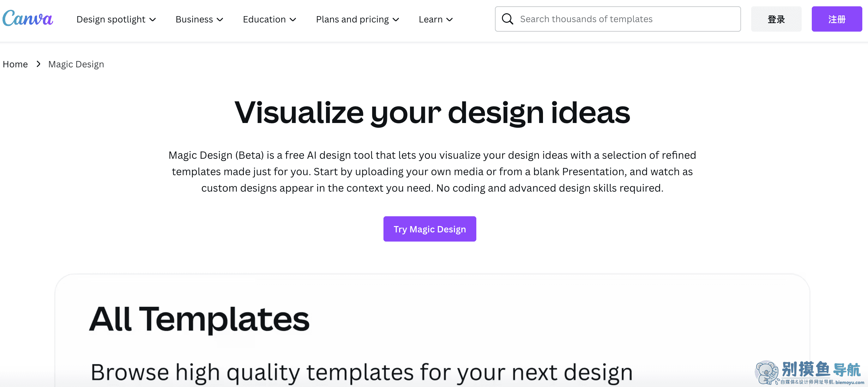Click the Magic Design (Beta) description paragraph
Viewport: 868px width, 387px height.
[x=432, y=171]
